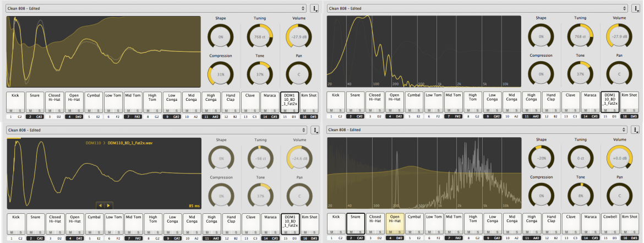Click the Pan knob in the Cowbell kit panel
This screenshot has width=644, height=243.
[x=619, y=196]
